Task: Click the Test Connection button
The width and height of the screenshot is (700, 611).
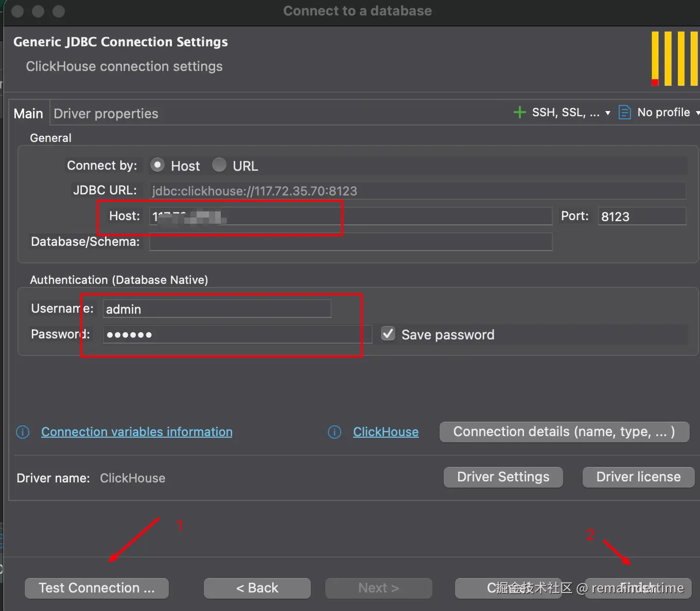Action: coord(97,588)
